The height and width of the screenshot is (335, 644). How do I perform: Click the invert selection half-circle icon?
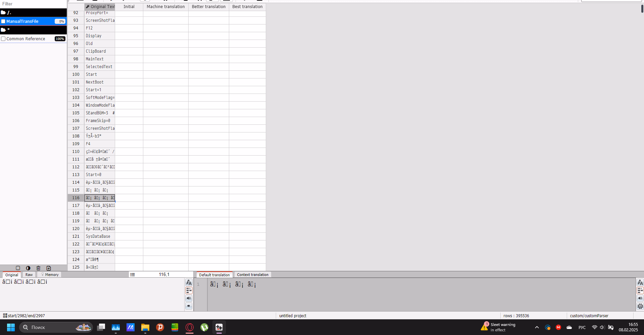pos(28,268)
